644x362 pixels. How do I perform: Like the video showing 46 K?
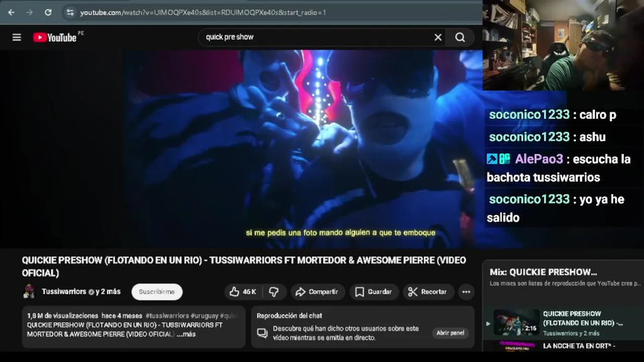click(243, 292)
